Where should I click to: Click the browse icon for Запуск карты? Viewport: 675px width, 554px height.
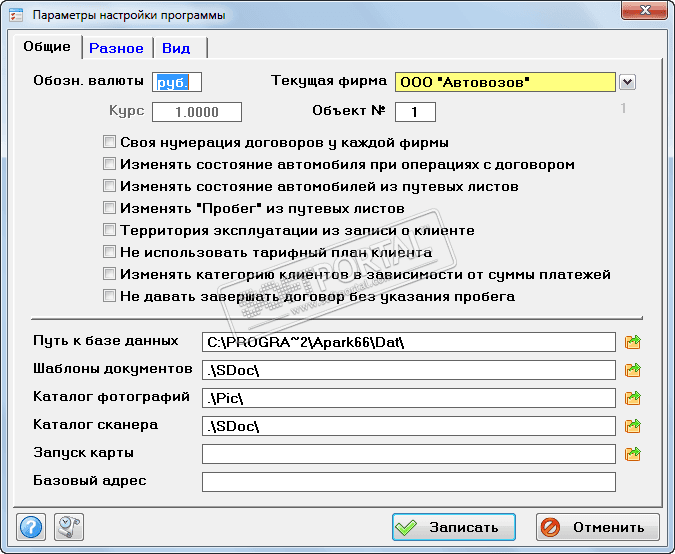632,454
